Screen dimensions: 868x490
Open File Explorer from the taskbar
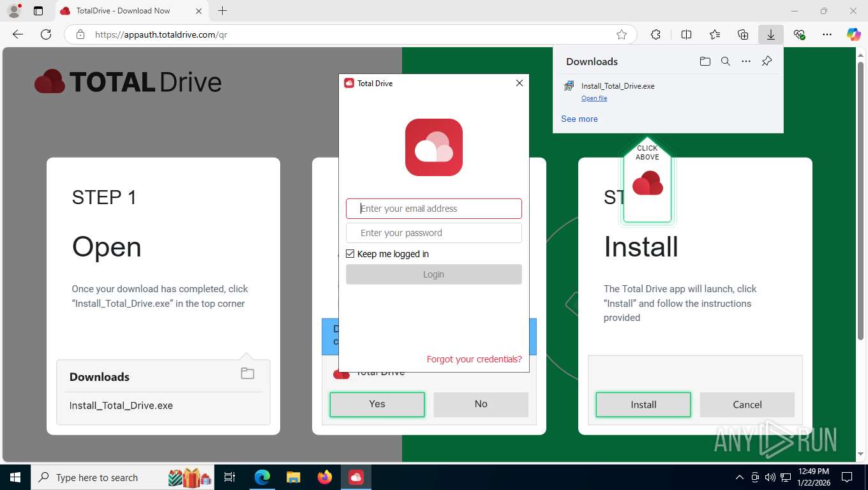(293, 477)
